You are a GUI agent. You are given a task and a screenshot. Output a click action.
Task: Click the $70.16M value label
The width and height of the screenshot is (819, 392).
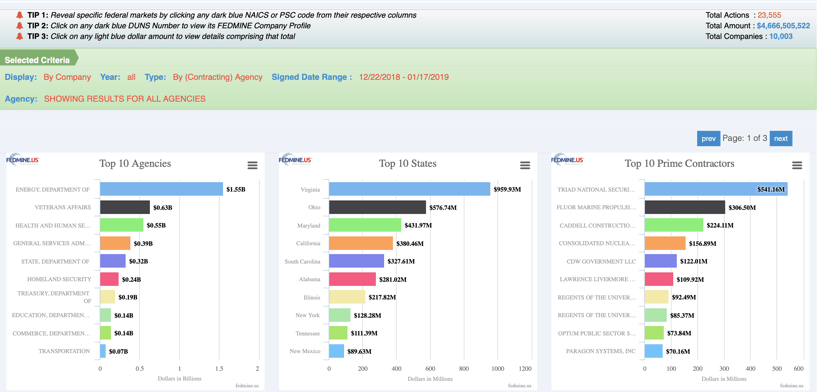677,351
